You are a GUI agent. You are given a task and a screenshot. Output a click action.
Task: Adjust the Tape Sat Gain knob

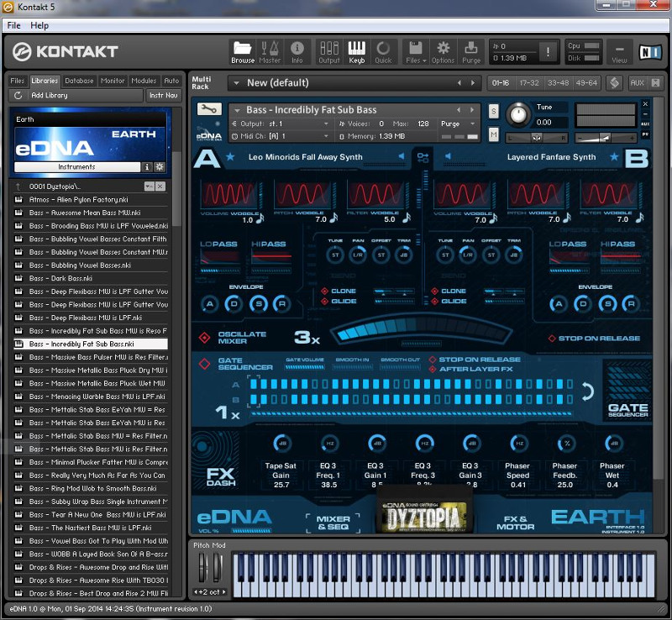282,444
